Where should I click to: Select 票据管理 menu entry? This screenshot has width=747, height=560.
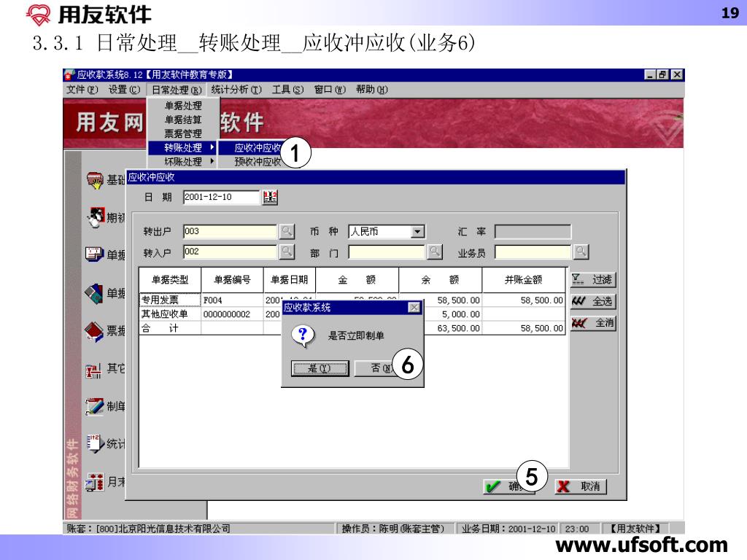(x=183, y=134)
